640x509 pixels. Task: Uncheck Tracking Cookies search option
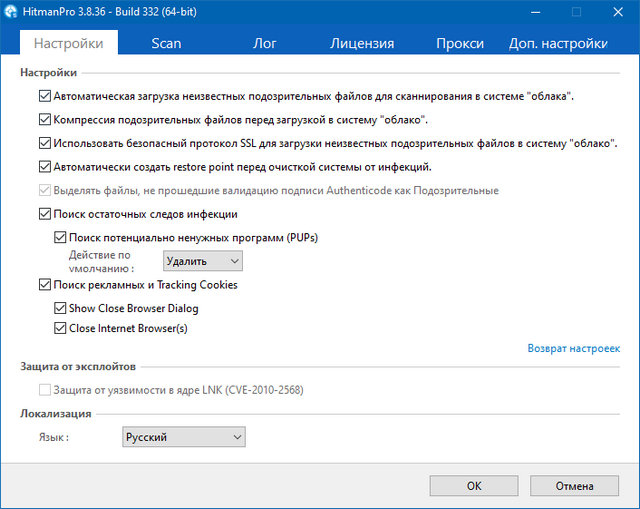coord(44,285)
